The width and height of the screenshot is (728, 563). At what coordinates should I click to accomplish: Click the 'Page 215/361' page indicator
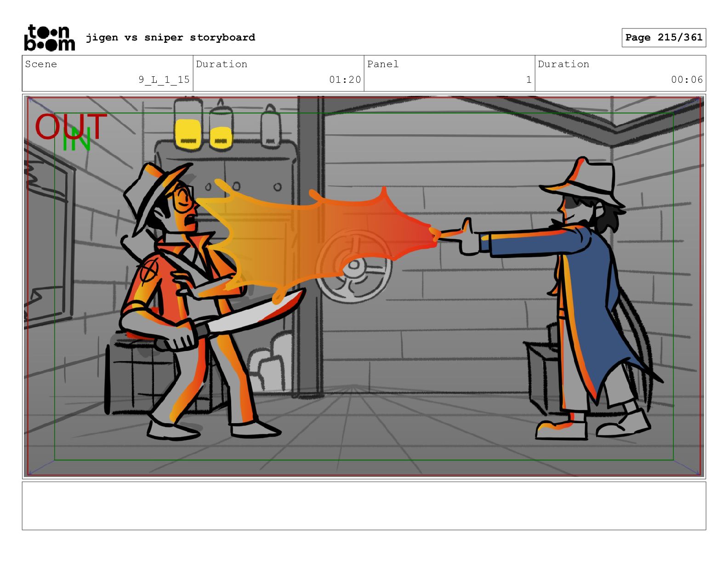[664, 38]
